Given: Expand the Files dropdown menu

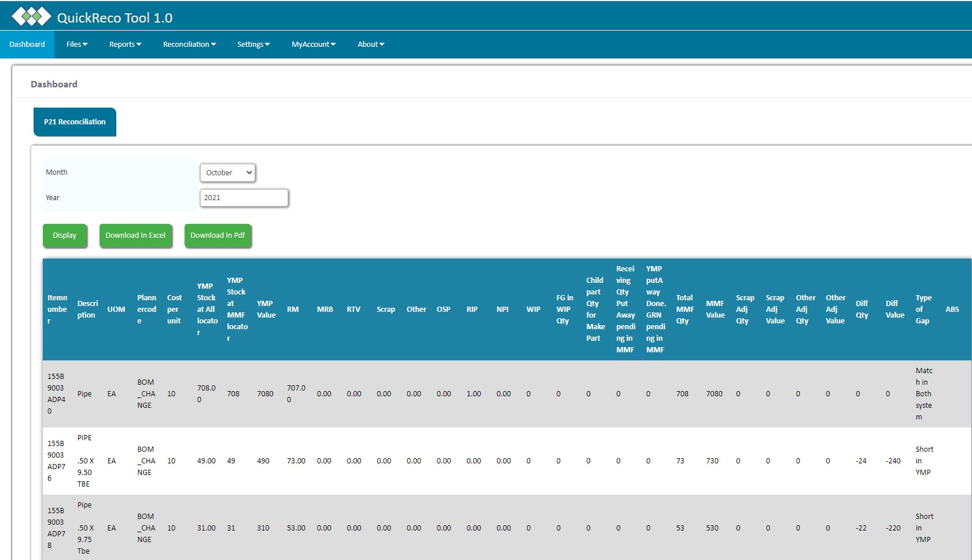Looking at the screenshot, I should [x=77, y=45].
